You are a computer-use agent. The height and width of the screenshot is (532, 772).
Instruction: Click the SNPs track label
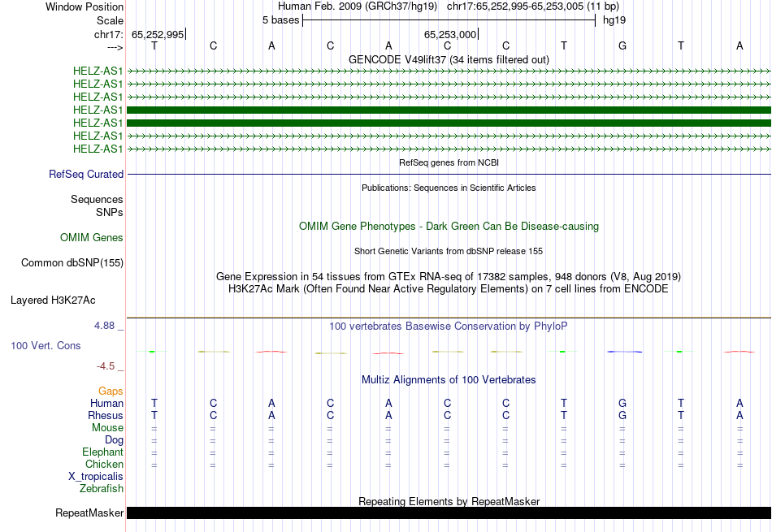click(x=110, y=212)
